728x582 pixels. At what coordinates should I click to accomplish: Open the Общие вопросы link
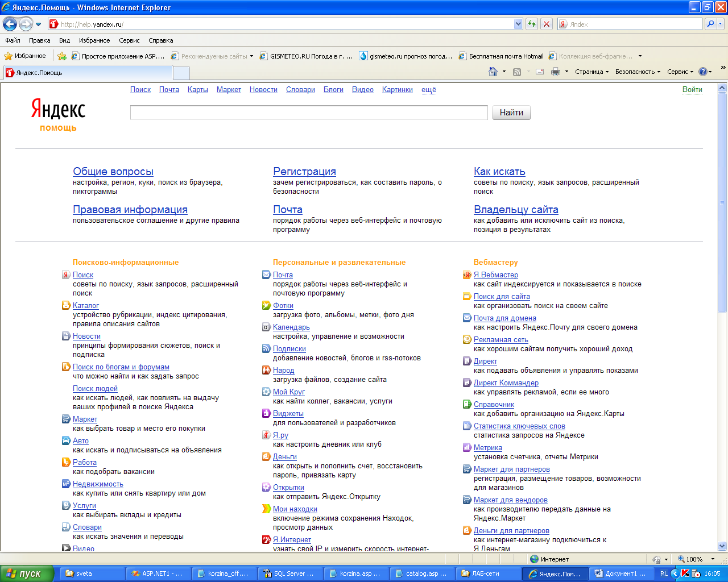click(x=113, y=171)
